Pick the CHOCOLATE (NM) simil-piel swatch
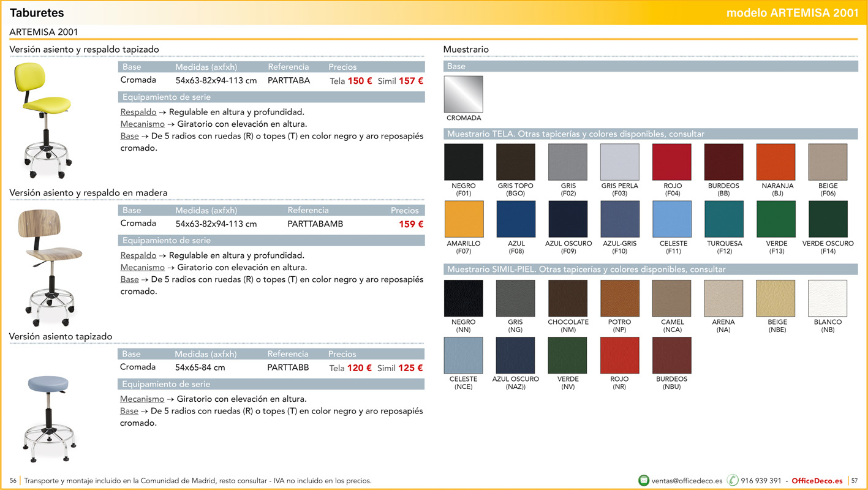This screenshot has height=490, width=868. tap(568, 298)
